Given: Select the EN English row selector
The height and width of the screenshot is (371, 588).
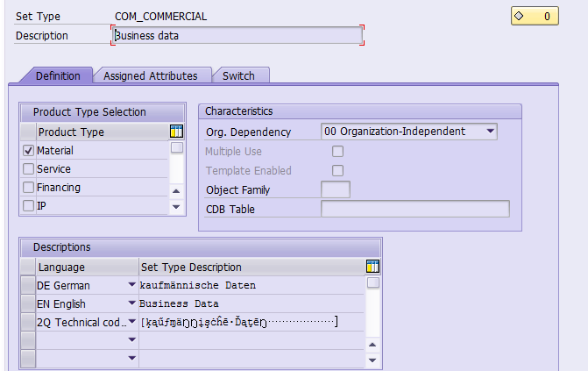Looking at the screenshot, I should (x=28, y=303).
